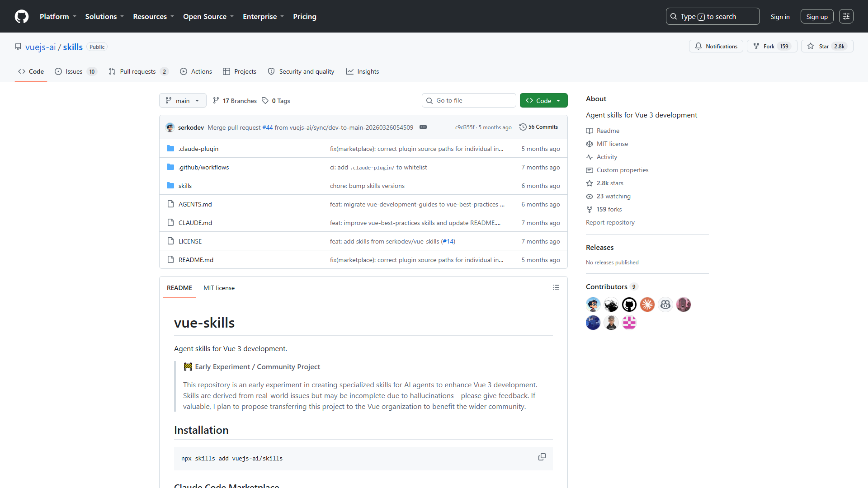This screenshot has height=488, width=868.
Task: Click Notifications bell button
Action: tap(716, 46)
